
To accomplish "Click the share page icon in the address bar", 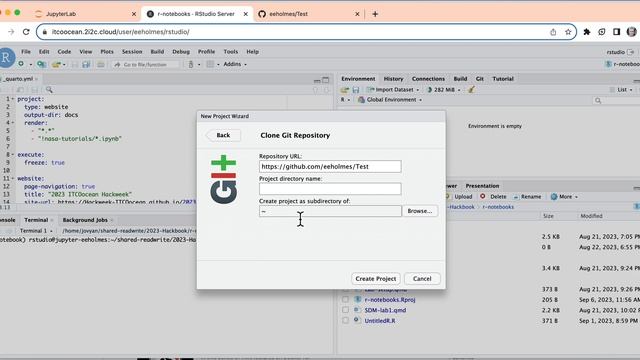I will 553,32.
